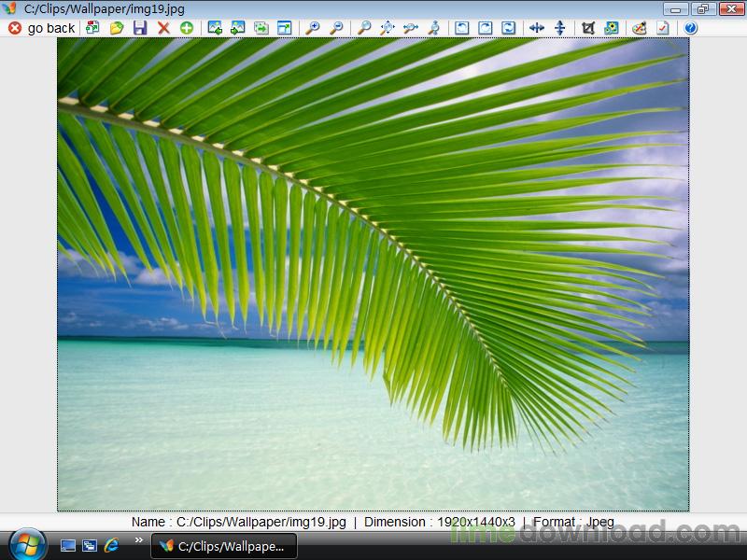747x560 pixels.
Task: Zoom in with magnifier plus icon
Action: tap(313, 28)
